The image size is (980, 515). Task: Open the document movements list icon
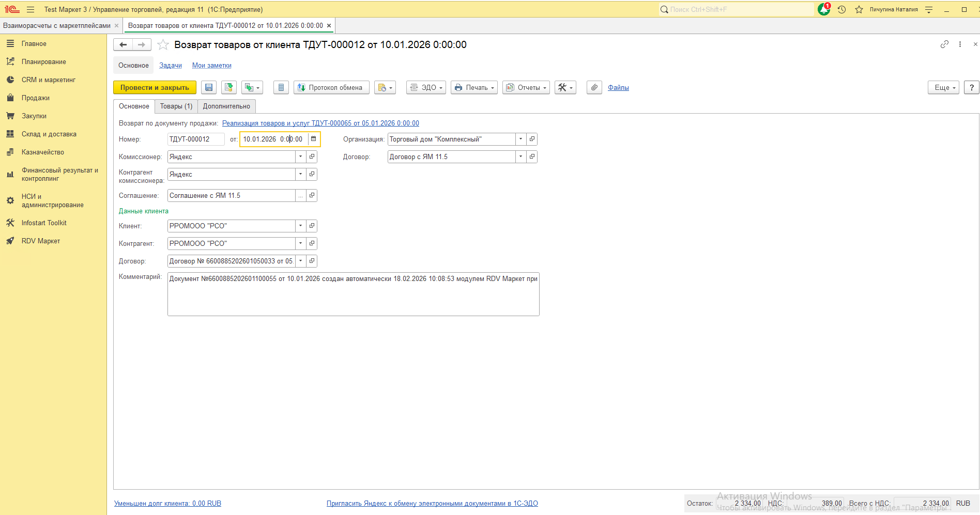pos(281,88)
